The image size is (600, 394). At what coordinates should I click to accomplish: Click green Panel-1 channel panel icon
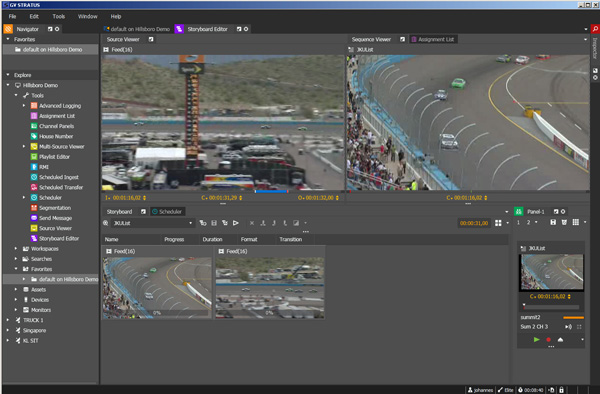click(518, 211)
